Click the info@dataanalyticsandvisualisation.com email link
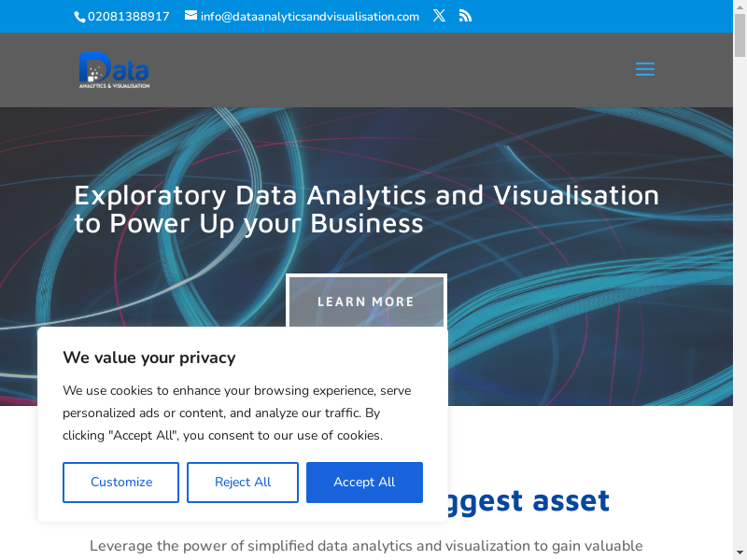747x560 pixels. pos(309,16)
